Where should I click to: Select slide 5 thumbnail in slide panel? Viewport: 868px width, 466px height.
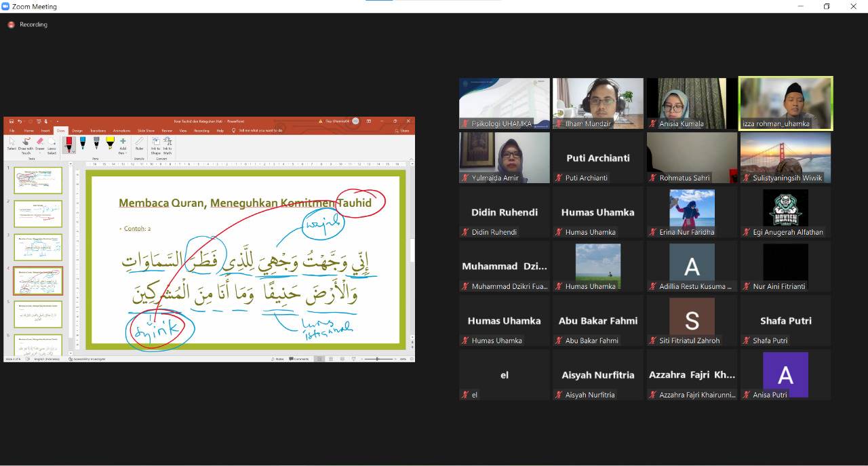[x=38, y=315]
